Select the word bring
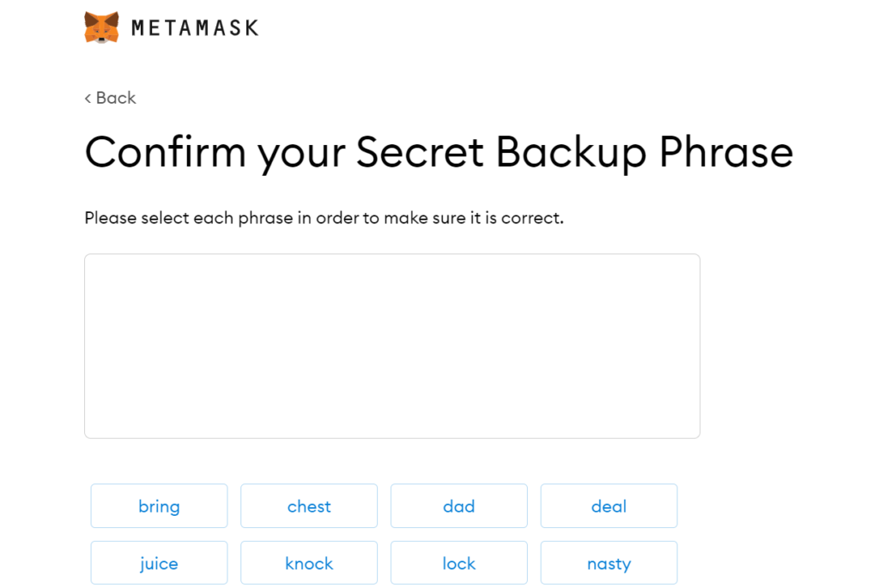 click(x=159, y=506)
